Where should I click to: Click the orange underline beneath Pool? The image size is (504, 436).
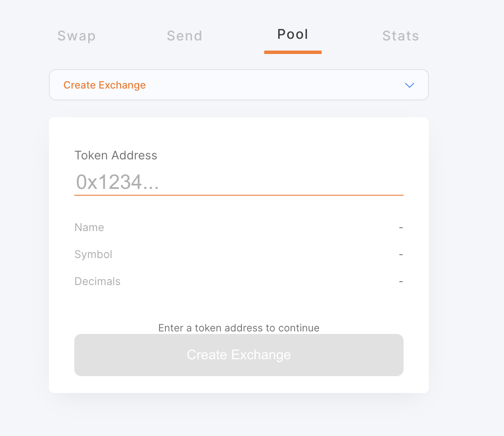[293, 52]
